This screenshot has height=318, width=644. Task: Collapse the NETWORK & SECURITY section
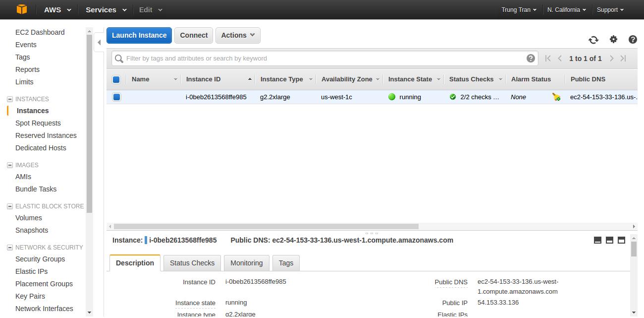(10, 248)
